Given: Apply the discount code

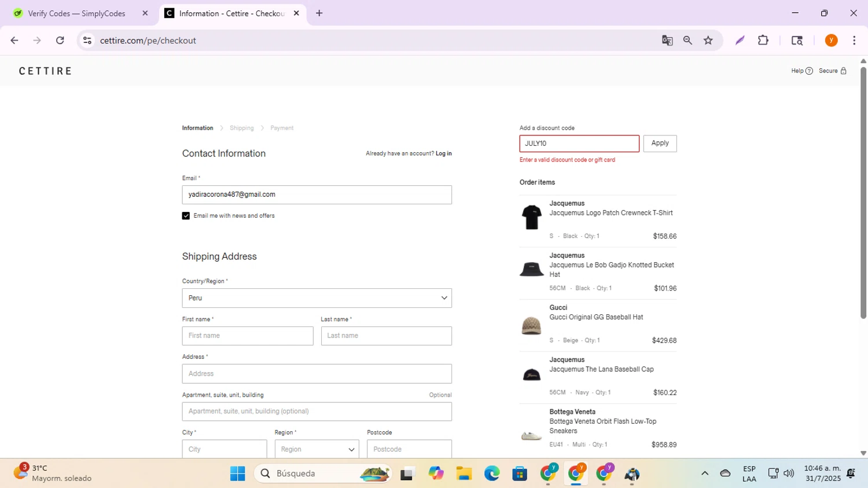Looking at the screenshot, I should tap(660, 144).
